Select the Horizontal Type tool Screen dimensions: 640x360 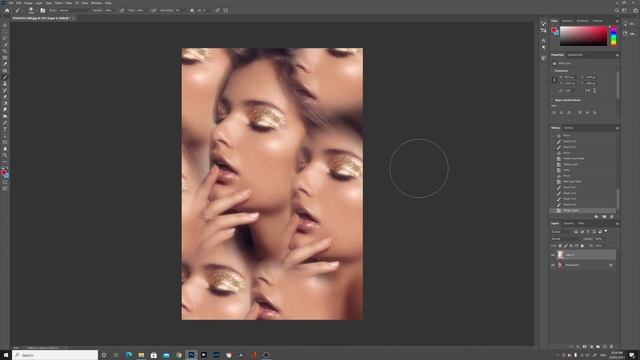(5, 129)
